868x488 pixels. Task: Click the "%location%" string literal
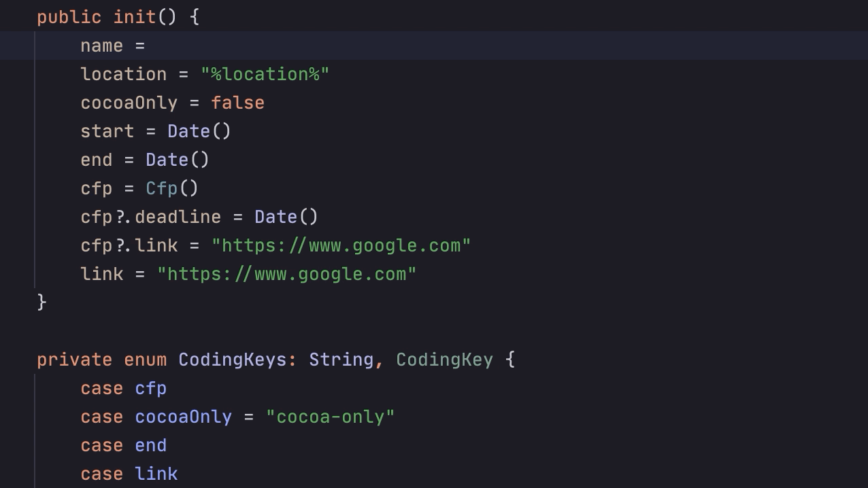click(x=265, y=74)
